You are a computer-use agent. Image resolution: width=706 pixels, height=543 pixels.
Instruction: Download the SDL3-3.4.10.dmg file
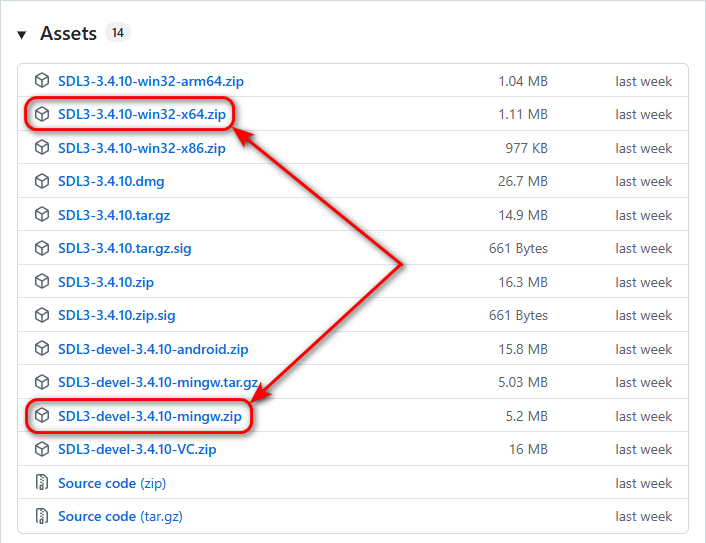(111, 181)
